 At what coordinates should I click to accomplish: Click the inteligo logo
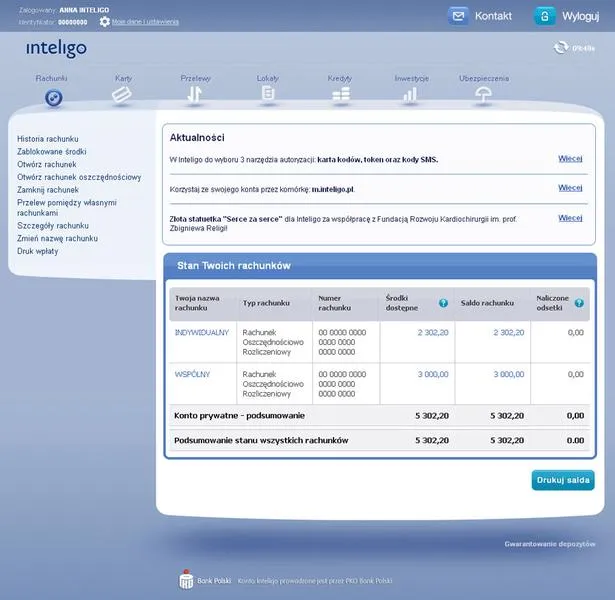56,48
